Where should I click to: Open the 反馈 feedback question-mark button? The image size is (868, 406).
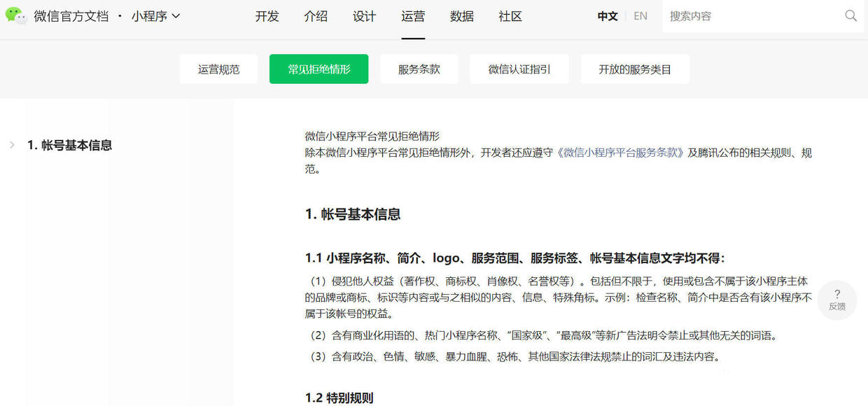coord(837,300)
